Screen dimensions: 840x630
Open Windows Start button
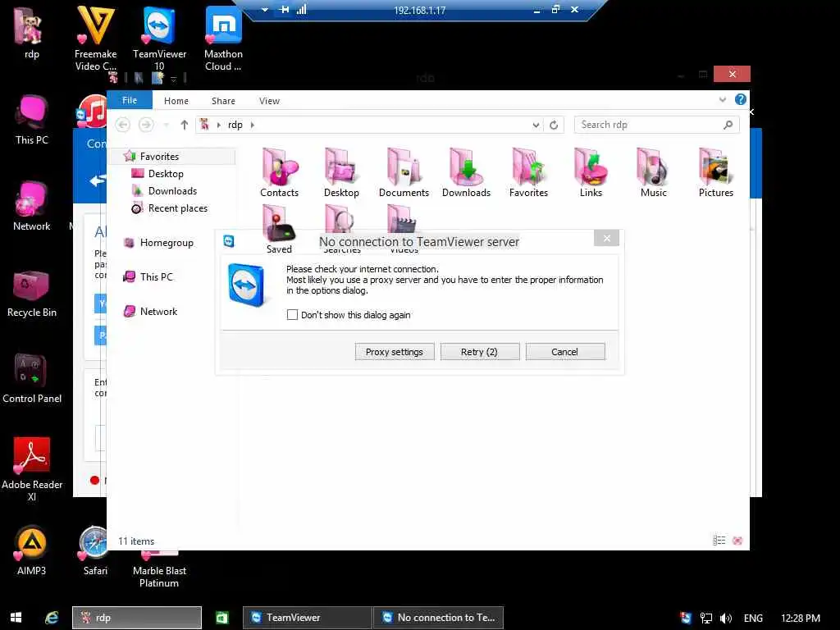16,618
